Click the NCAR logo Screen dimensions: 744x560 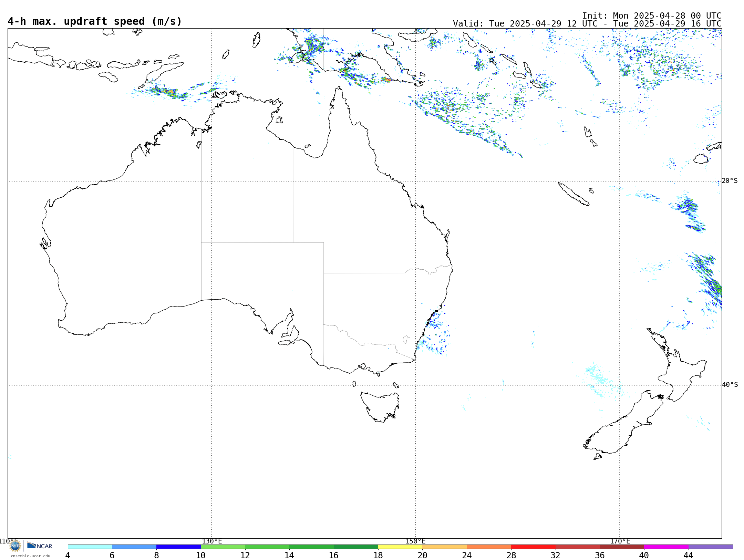[40, 546]
